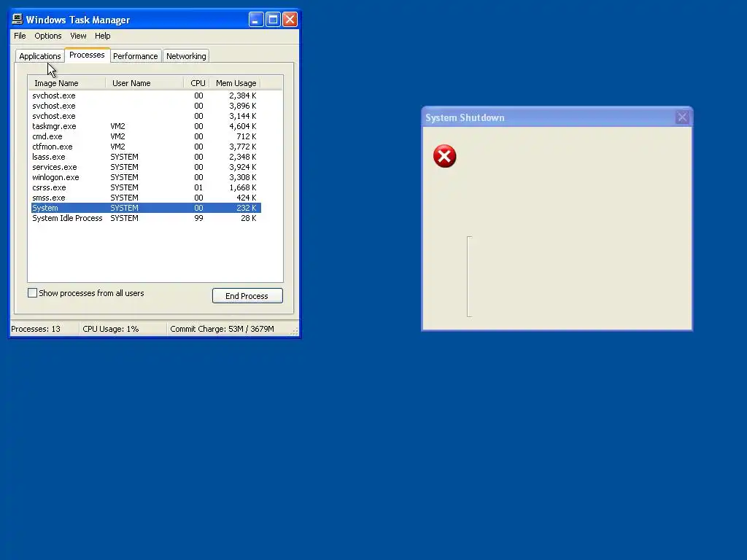Select the lsass.exe process
Image resolution: width=747 pixels, height=560 pixels.
pyautogui.click(x=146, y=157)
